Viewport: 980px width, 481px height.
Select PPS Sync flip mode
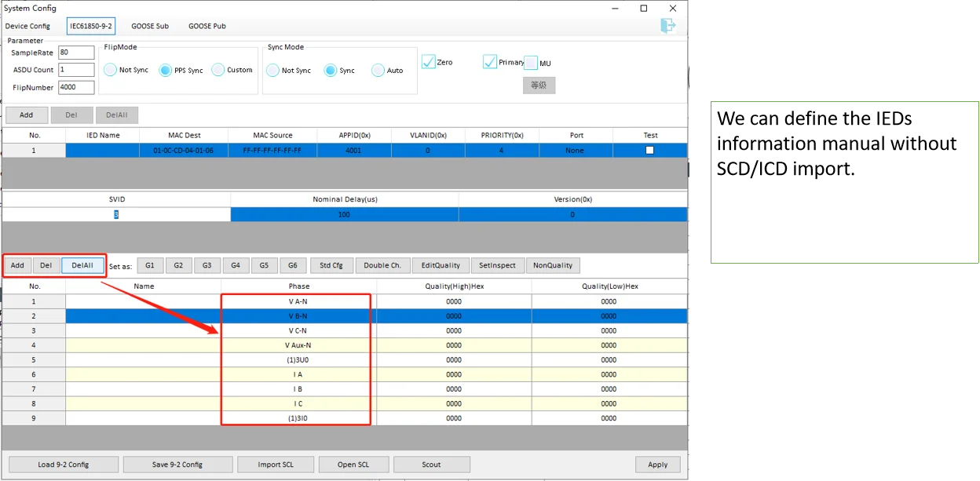[181, 70]
